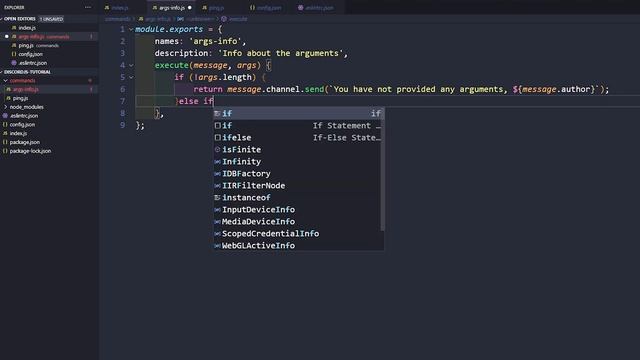The height and width of the screenshot is (360, 640).
Task: Select the highlighted 'if' keyword suggestion
Action: tap(298, 113)
